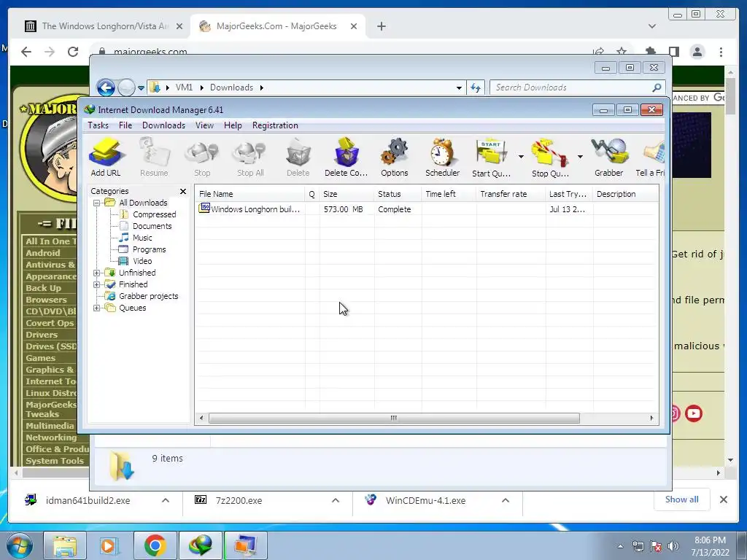747x560 pixels.
Task: Expand the Unfinished tree node
Action: [x=96, y=273]
